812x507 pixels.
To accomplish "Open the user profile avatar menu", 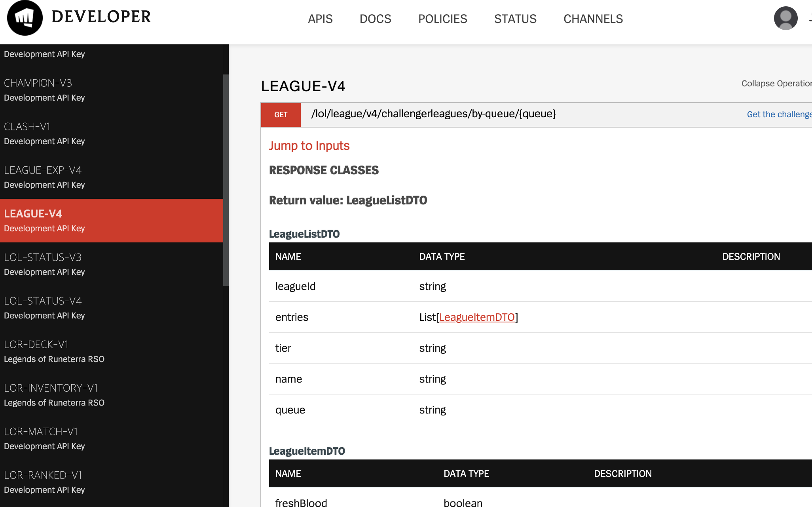I will (x=785, y=18).
